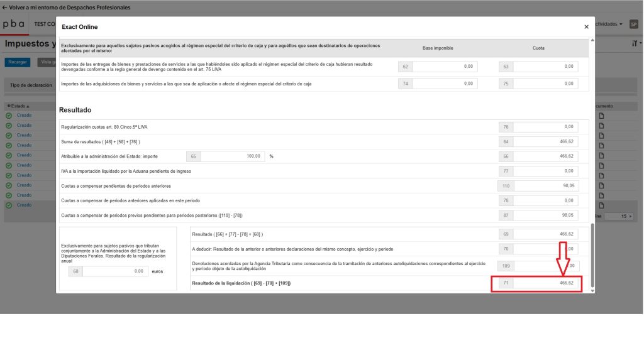
Task: Click the box 110 cuotas a compensar field
Action: 546,186
